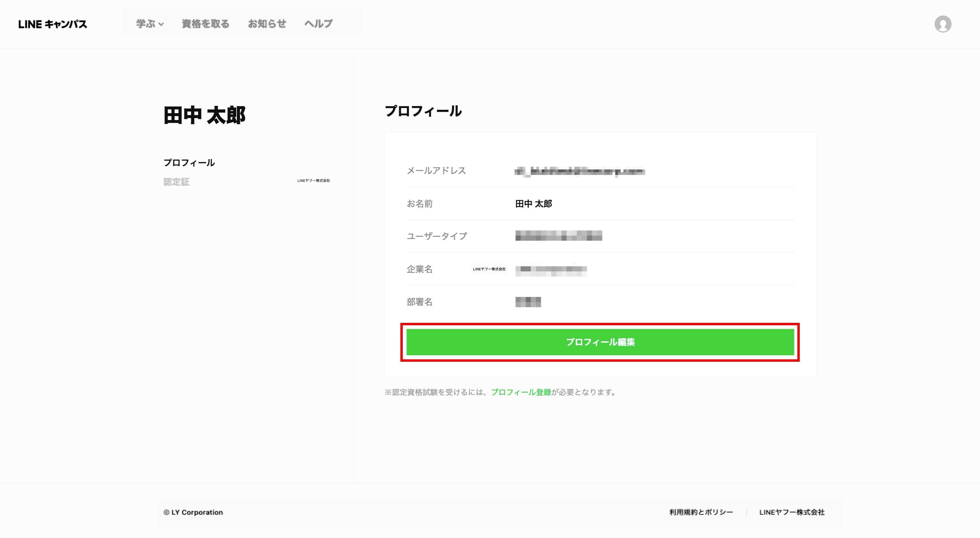
Task: Click the blurred ユーザータイプ value
Action: [558, 236]
